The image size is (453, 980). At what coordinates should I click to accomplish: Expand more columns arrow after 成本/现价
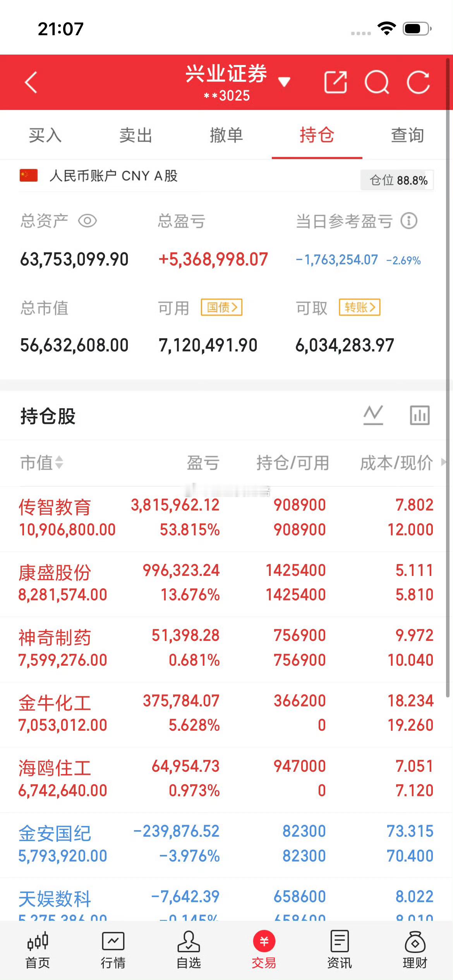point(443,462)
